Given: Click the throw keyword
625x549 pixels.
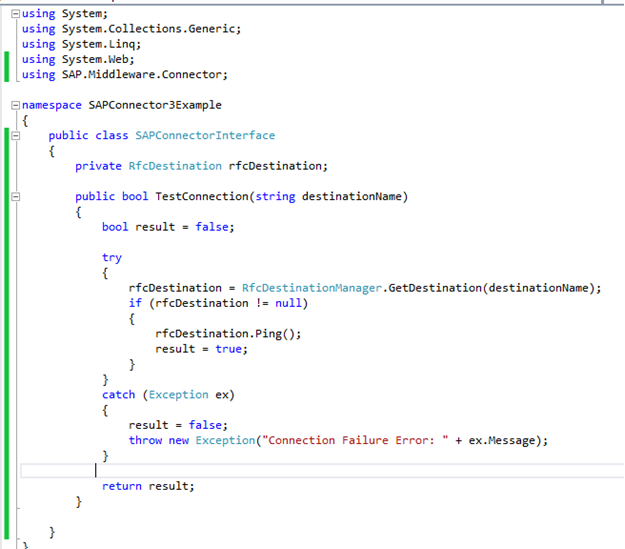Looking at the screenshot, I should point(145,440).
